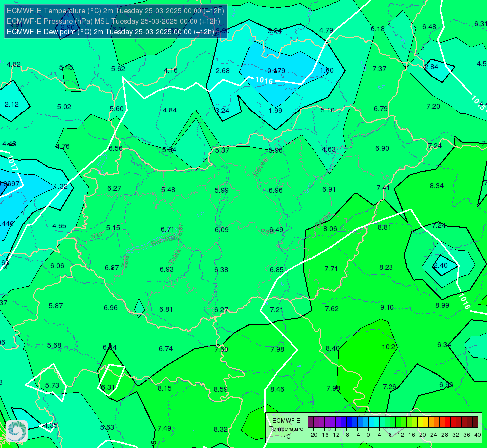487x448 pixels.
Task: Click the 8.23 temperature value
Action: (386, 267)
